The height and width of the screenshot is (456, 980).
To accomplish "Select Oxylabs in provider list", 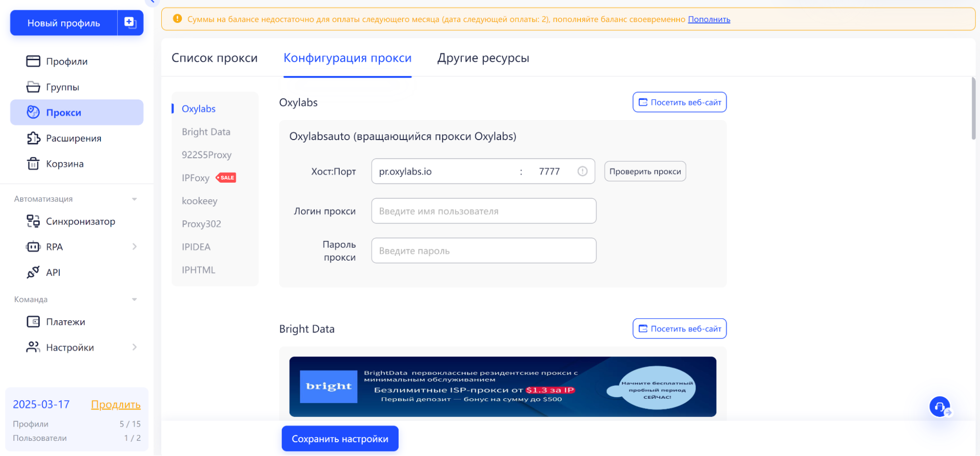I will (199, 109).
